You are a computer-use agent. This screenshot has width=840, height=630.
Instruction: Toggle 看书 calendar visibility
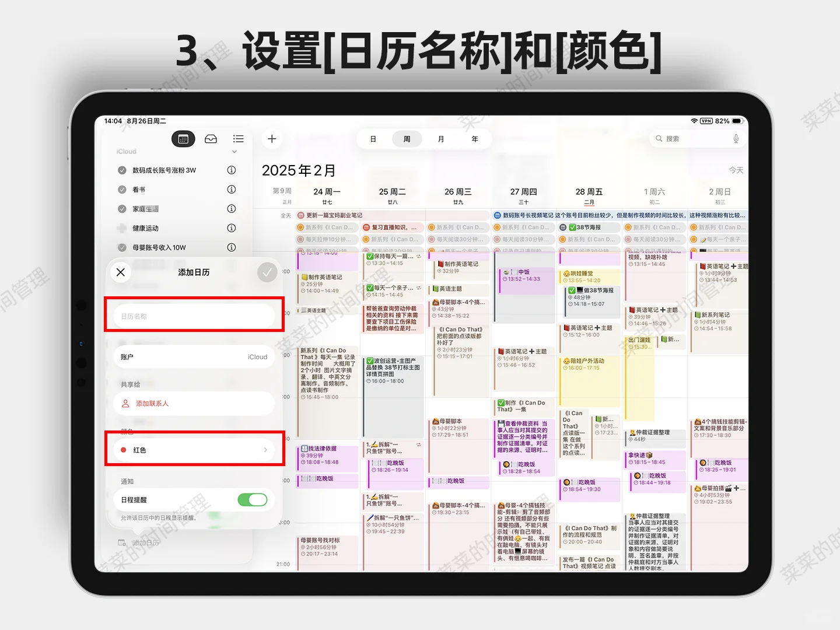tap(122, 190)
